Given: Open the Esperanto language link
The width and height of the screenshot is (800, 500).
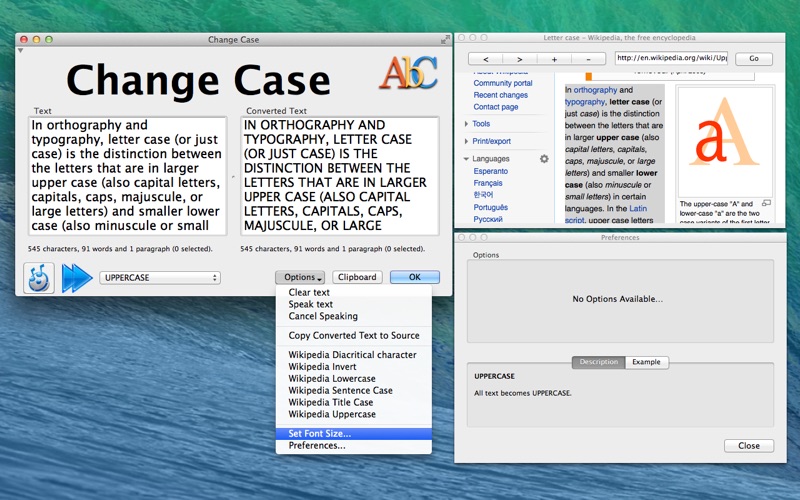Looking at the screenshot, I should [x=490, y=171].
